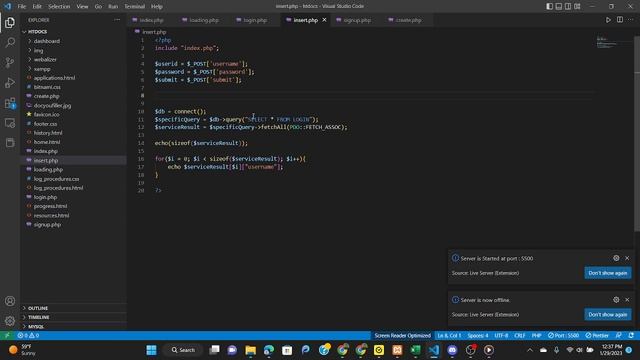The height and width of the screenshot is (360, 640).
Task: Open gear settings on Server offline notification
Action: [616, 300]
